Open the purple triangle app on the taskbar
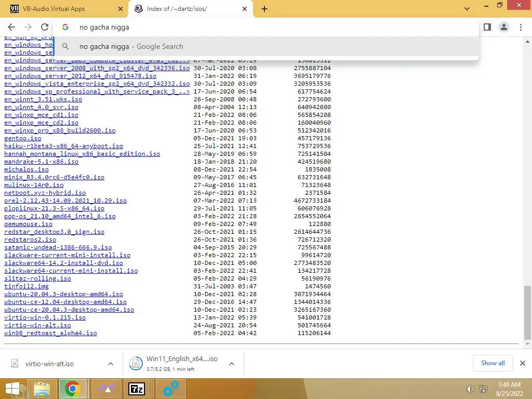 click(x=106, y=389)
